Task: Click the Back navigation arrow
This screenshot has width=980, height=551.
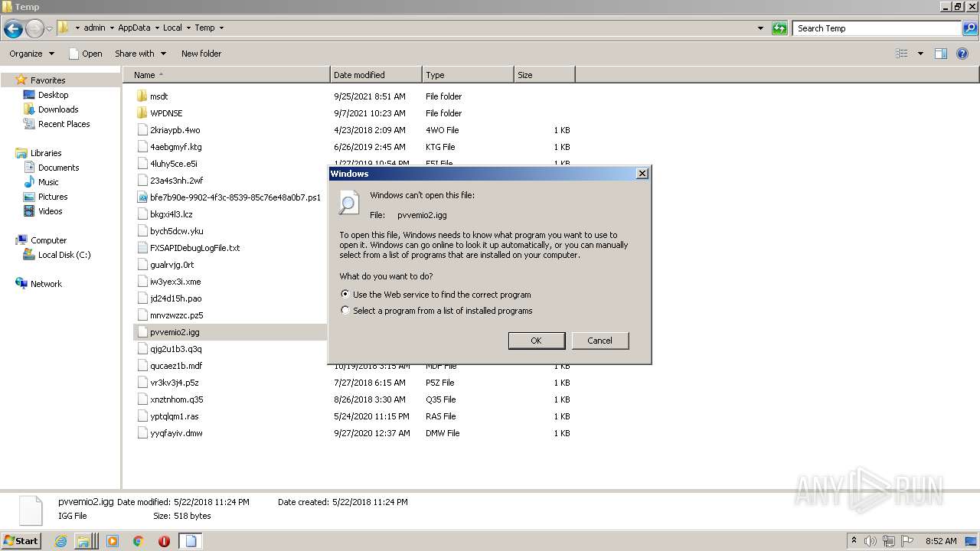Action: [x=13, y=29]
